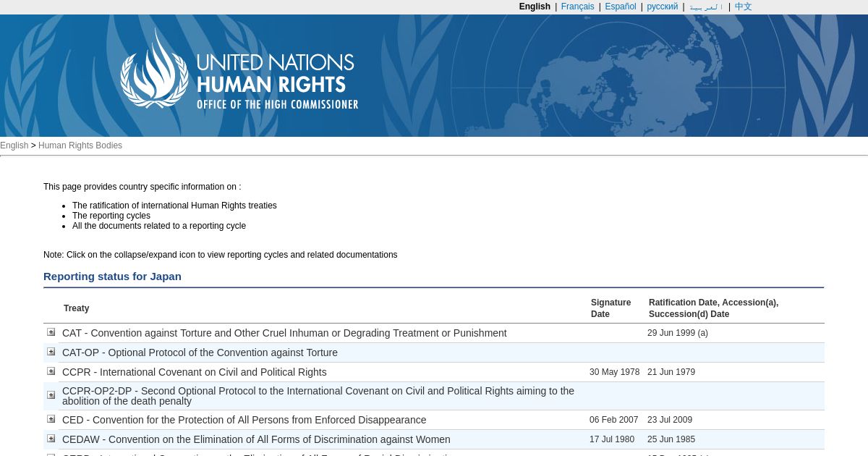This screenshot has height=456, width=868.
Task: Click the Convention against Torture treaty title
Action: point(284,333)
